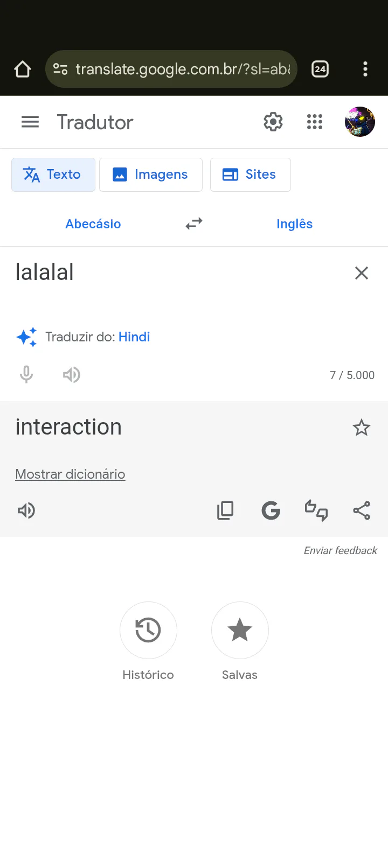Viewport: 388px width, 868px height.
Task: Rate this translation with thumbs icon
Action: click(x=316, y=510)
